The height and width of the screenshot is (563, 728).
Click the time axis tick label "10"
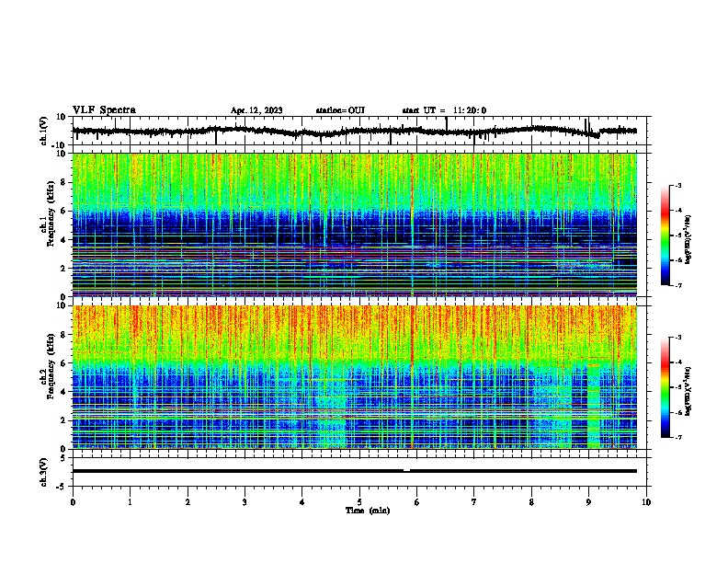[646, 502]
